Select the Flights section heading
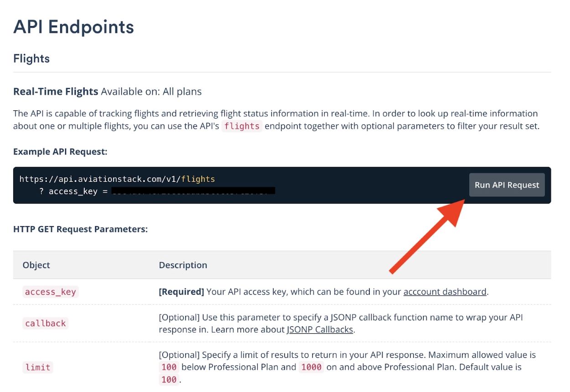This screenshot has width=570, height=392. 31,59
